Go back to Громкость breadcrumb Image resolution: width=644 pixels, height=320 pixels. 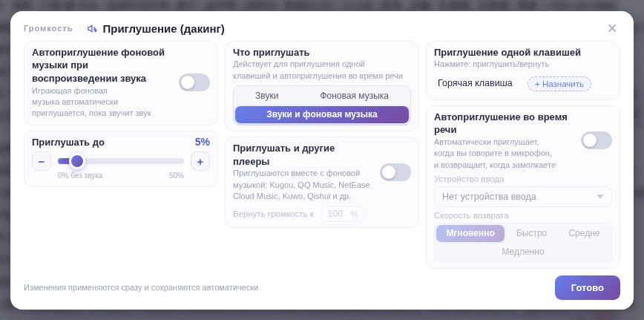tap(48, 29)
